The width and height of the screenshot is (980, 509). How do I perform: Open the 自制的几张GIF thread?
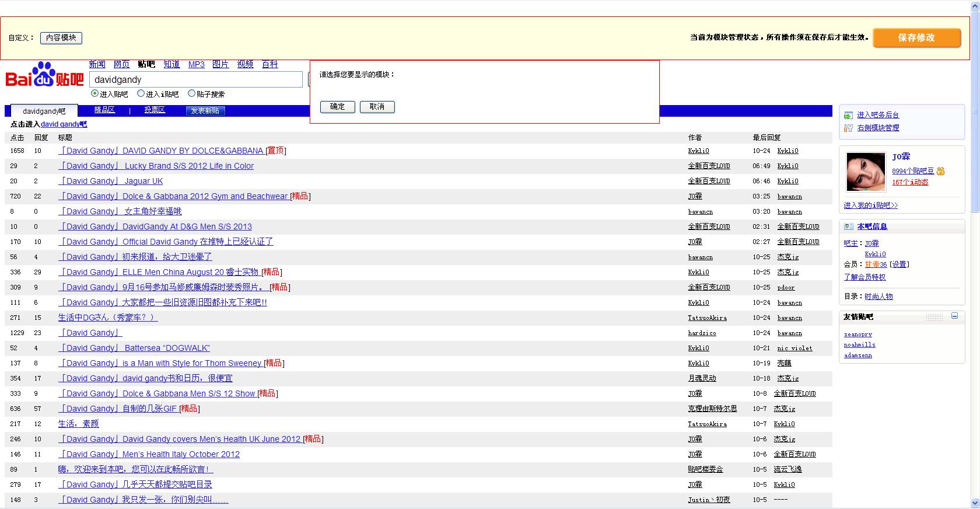click(x=118, y=409)
